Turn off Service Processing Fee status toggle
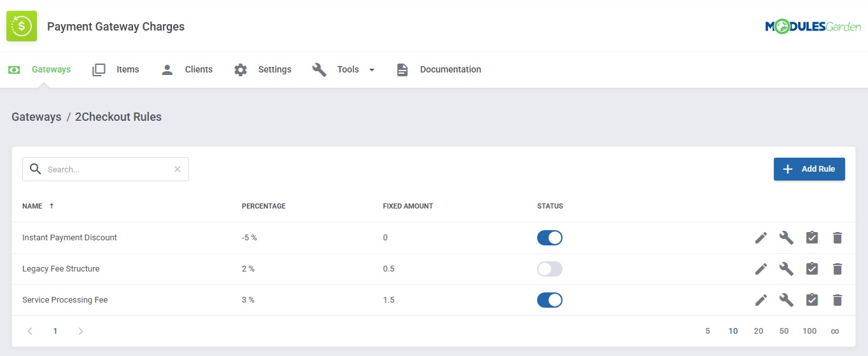Image resolution: width=868 pixels, height=356 pixels. (550, 300)
